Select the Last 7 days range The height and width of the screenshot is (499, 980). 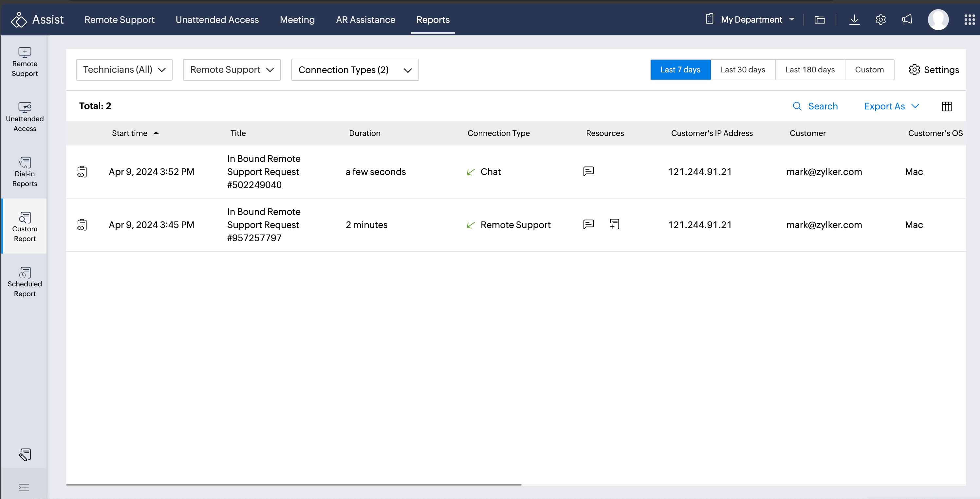point(680,70)
